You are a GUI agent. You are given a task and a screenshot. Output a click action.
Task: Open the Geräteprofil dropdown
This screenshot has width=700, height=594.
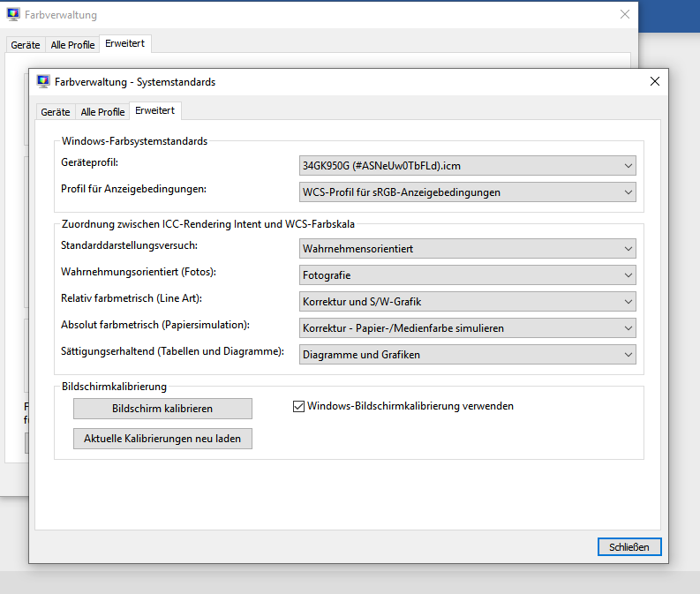tap(468, 166)
